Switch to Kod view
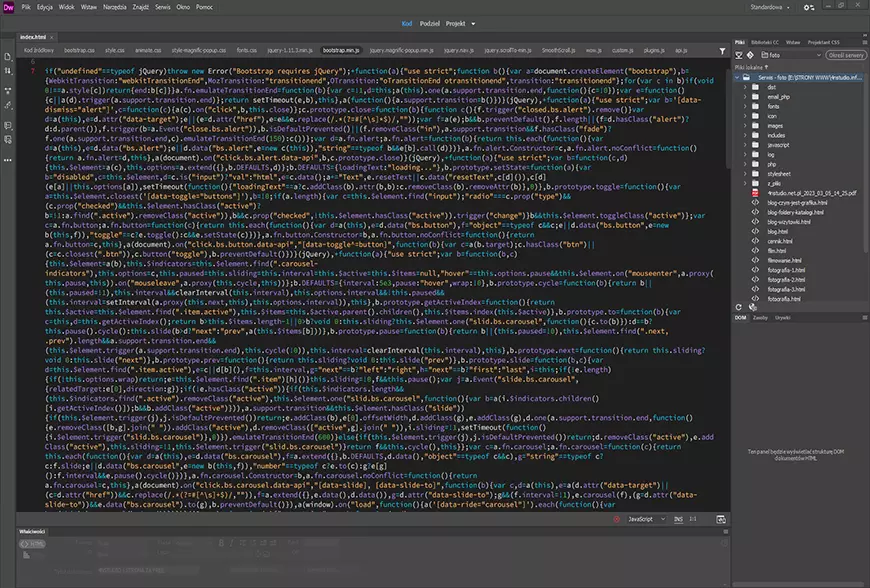Image resolution: width=870 pixels, height=588 pixels. tap(407, 24)
